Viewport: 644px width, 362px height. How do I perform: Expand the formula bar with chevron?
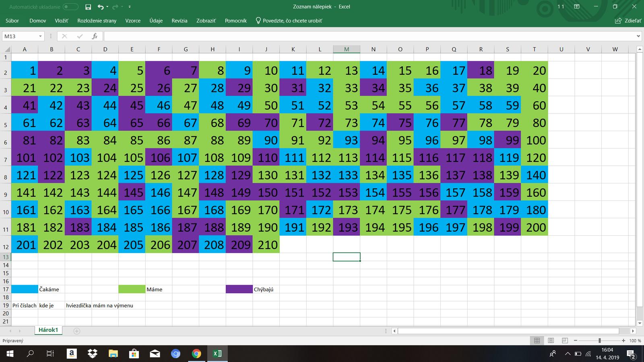[638, 36]
